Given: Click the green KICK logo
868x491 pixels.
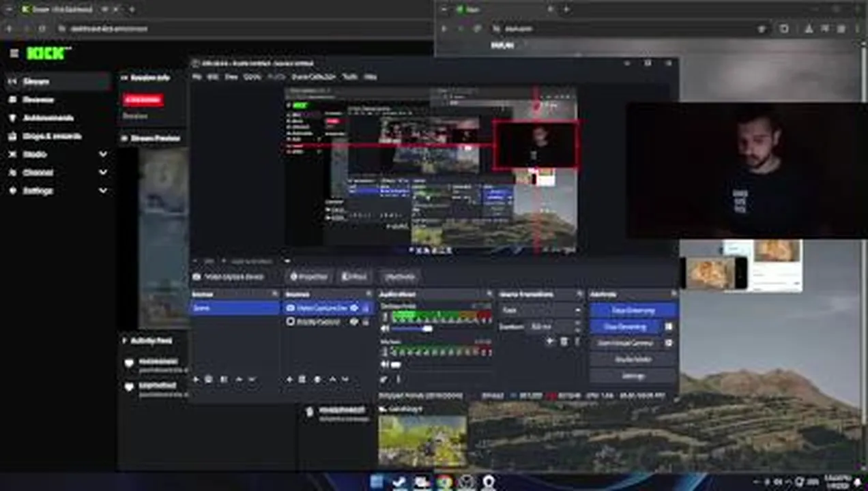Looking at the screenshot, I should pos(47,53).
